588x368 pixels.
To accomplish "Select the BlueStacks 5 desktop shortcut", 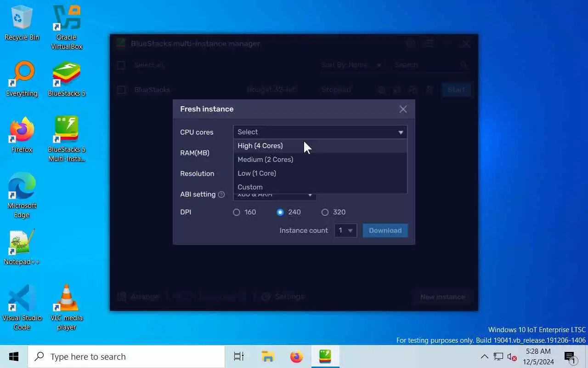I will (67, 79).
